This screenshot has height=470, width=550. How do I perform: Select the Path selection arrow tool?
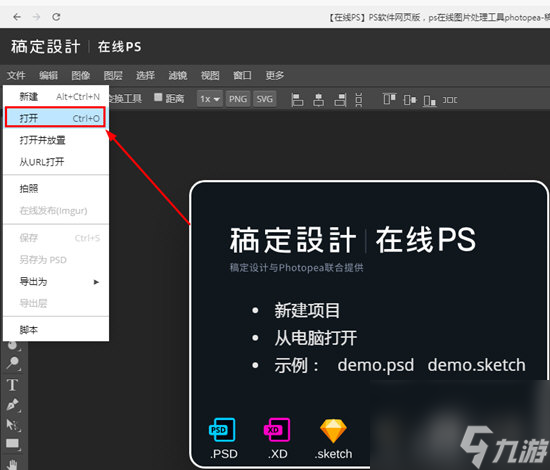click(x=13, y=424)
